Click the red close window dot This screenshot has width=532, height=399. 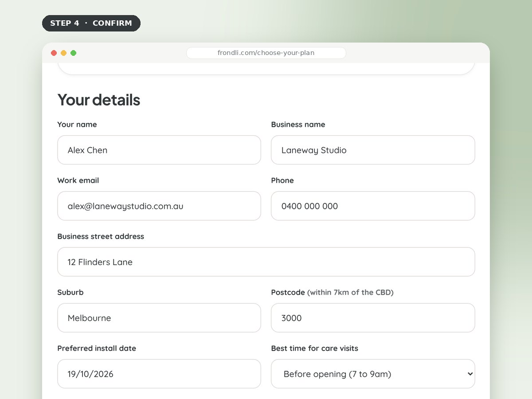(x=54, y=53)
